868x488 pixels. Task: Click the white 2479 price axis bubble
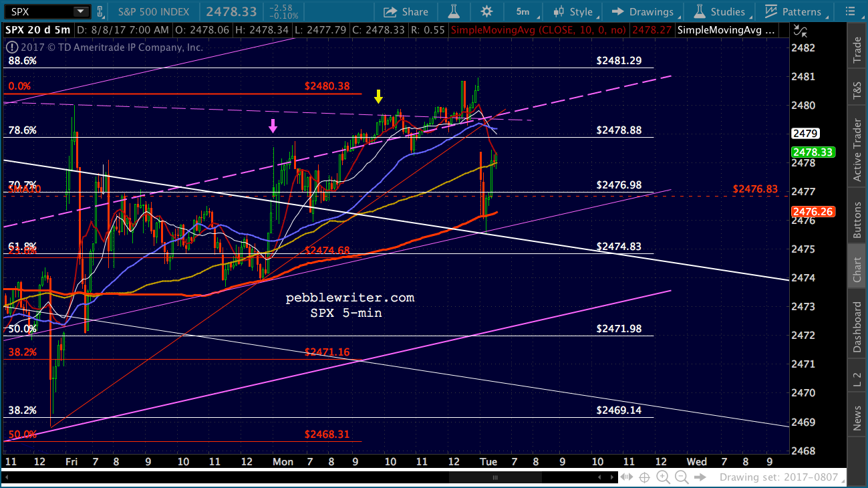click(x=805, y=134)
